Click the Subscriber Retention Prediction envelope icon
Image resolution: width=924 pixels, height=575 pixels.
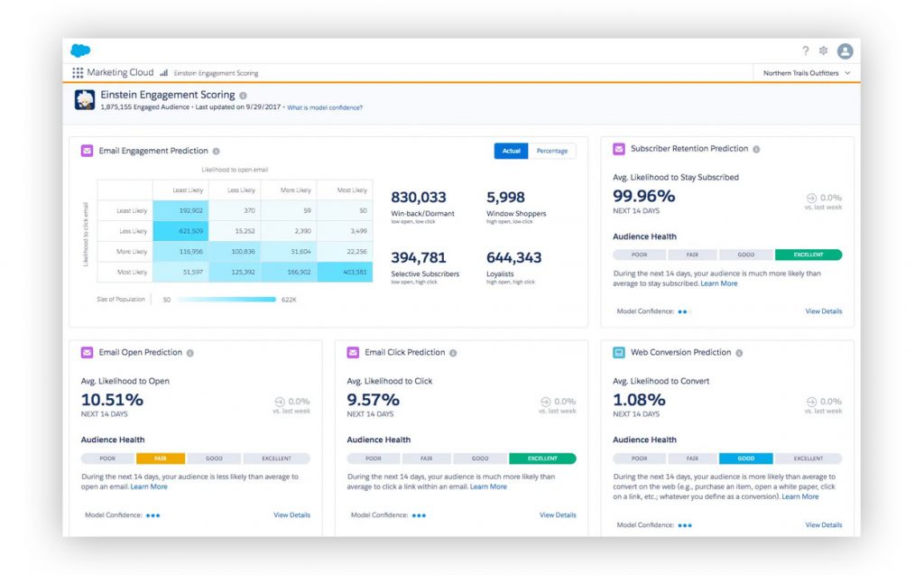coord(619,149)
